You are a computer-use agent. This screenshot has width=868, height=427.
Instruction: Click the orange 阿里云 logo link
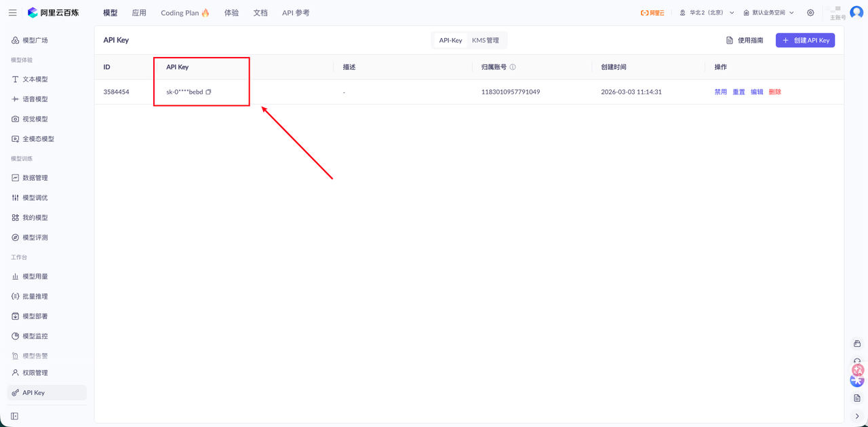coord(652,13)
